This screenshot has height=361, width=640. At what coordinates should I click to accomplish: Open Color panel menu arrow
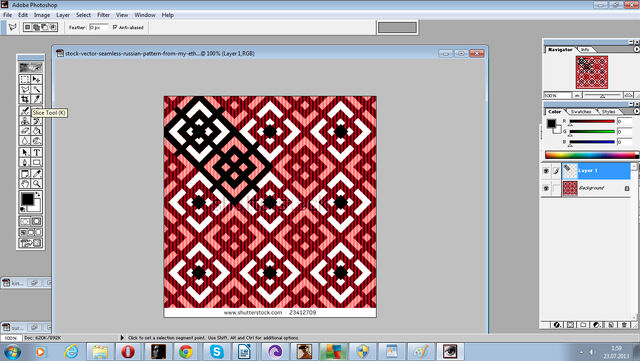coord(636,111)
